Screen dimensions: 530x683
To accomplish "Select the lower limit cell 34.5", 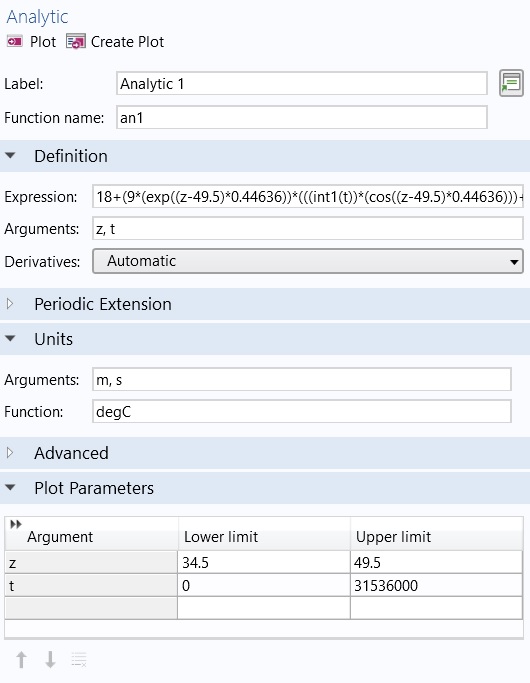I will pos(264,562).
